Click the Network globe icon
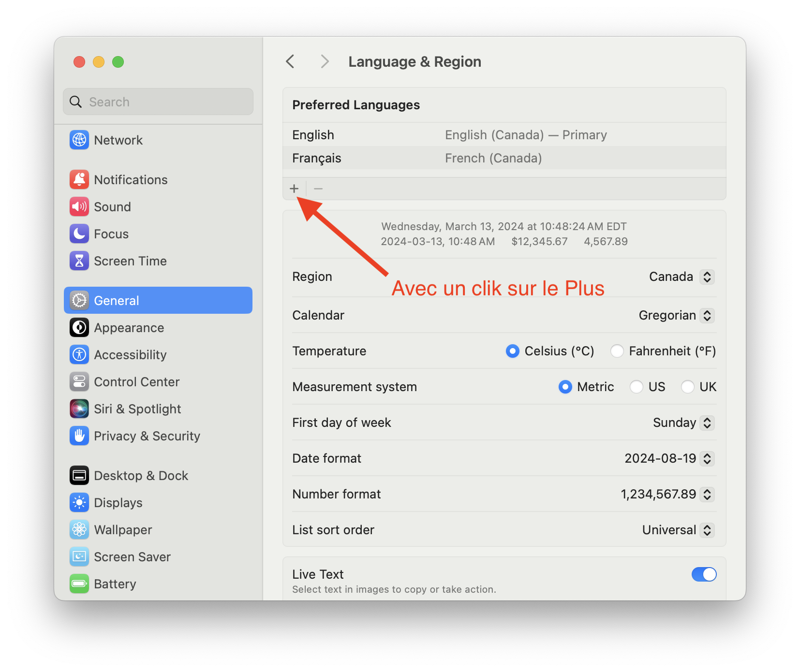800x672 pixels. click(x=79, y=140)
